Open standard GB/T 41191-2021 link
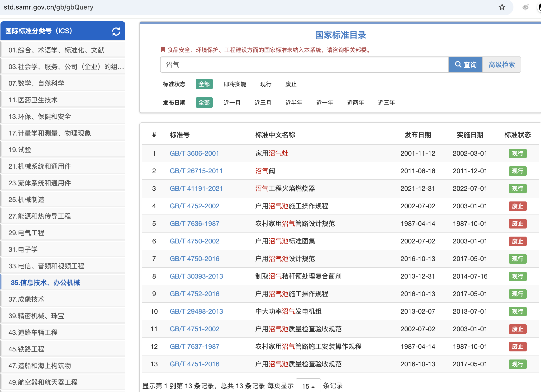541x392 pixels. pos(196,188)
